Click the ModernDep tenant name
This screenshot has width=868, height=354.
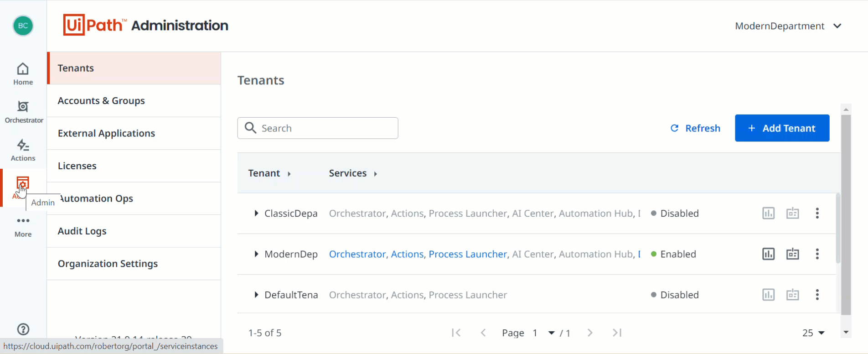(291, 254)
